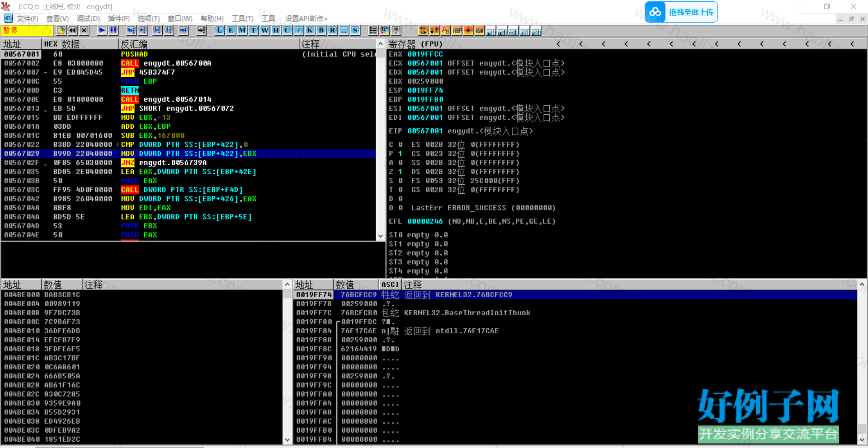This screenshot has width=868, height=448.
Task: Open CPU window with C button
Action: [x=288, y=30]
